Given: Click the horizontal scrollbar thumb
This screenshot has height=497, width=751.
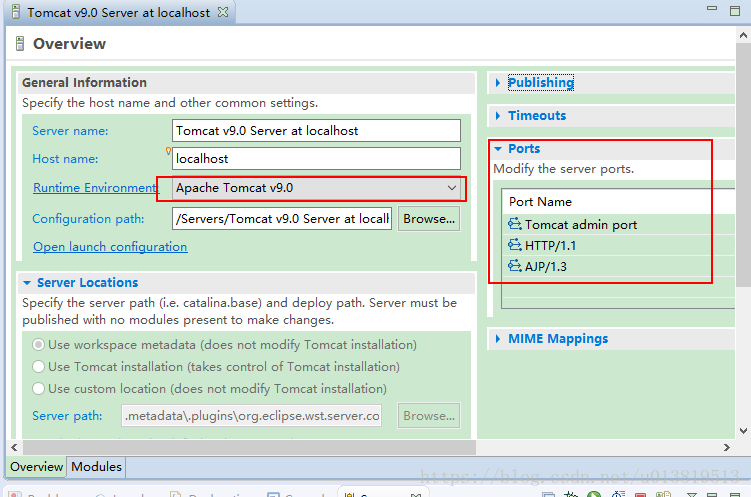Looking at the screenshot, I should click(x=250, y=448).
